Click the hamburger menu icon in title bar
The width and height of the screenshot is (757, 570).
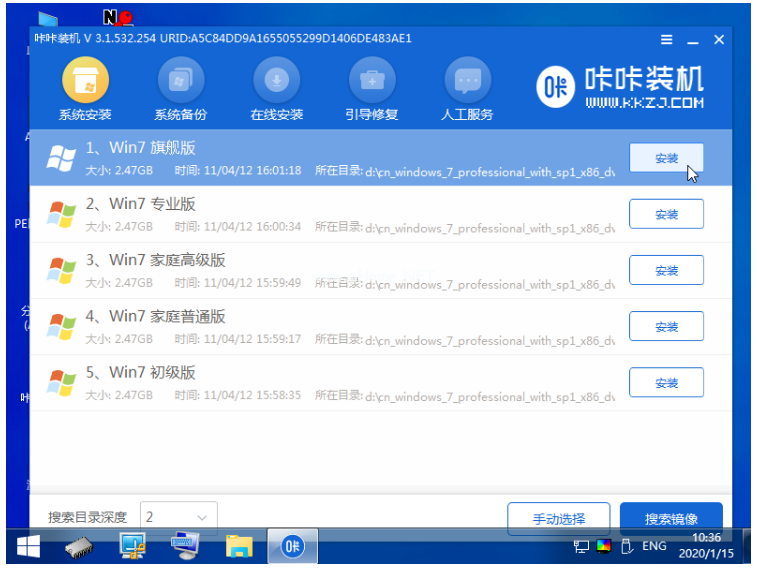667,40
